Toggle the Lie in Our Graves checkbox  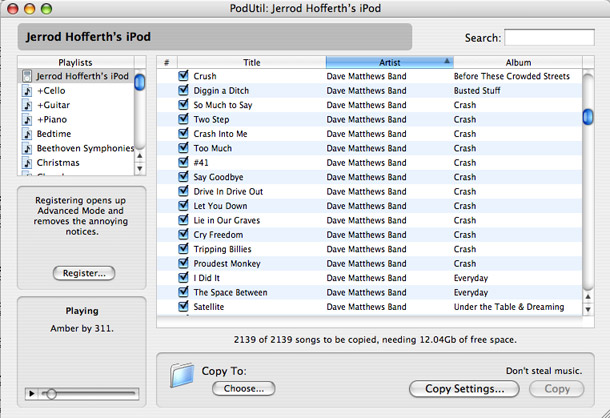pyautogui.click(x=183, y=220)
